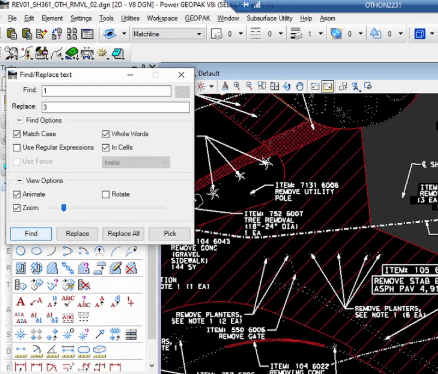Image resolution: width=438 pixels, height=374 pixels.
Task: Select the Measure Area tool
Action: click(x=83, y=351)
